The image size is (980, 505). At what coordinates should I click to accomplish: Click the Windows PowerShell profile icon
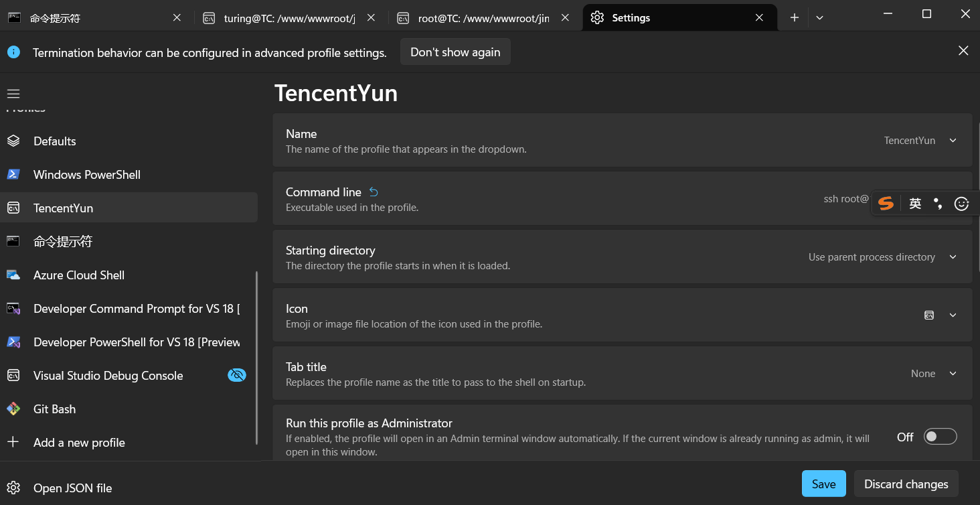tap(13, 175)
